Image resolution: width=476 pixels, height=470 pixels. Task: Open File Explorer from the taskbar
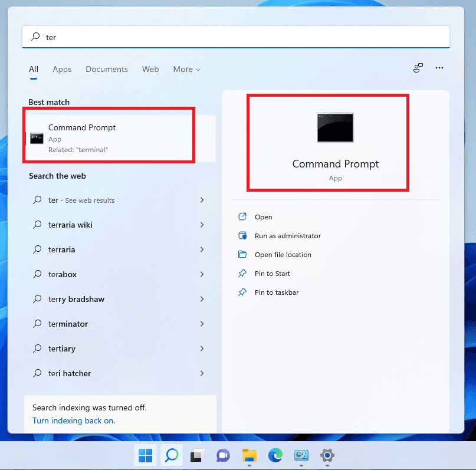(x=250, y=455)
